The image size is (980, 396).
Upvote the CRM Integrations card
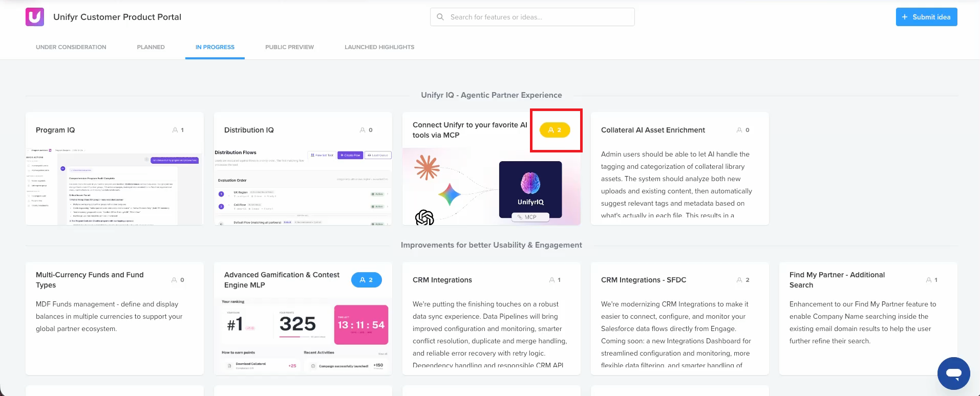click(x=555, y=280)
